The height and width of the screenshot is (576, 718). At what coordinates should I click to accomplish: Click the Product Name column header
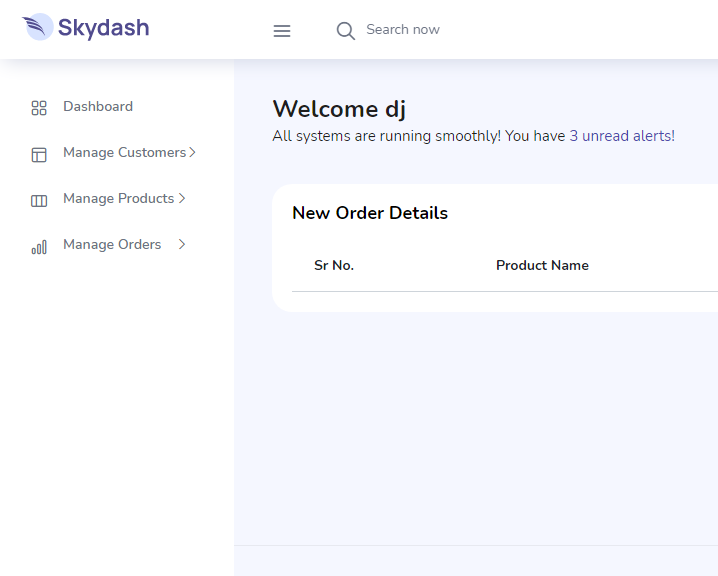[x=542, y=265]
